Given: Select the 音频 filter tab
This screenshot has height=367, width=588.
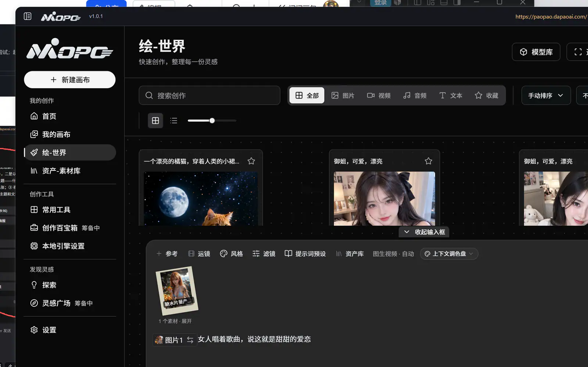Looking at the screenshot, I should [415, 96].
